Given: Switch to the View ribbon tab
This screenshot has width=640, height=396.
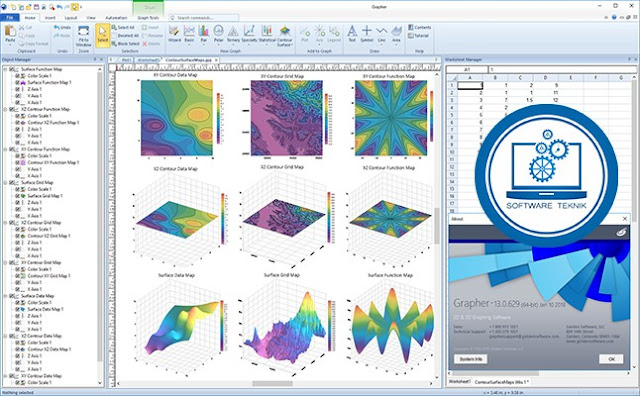Looking at the screenshot, I should pyautogui.click(x=91, y=18).
